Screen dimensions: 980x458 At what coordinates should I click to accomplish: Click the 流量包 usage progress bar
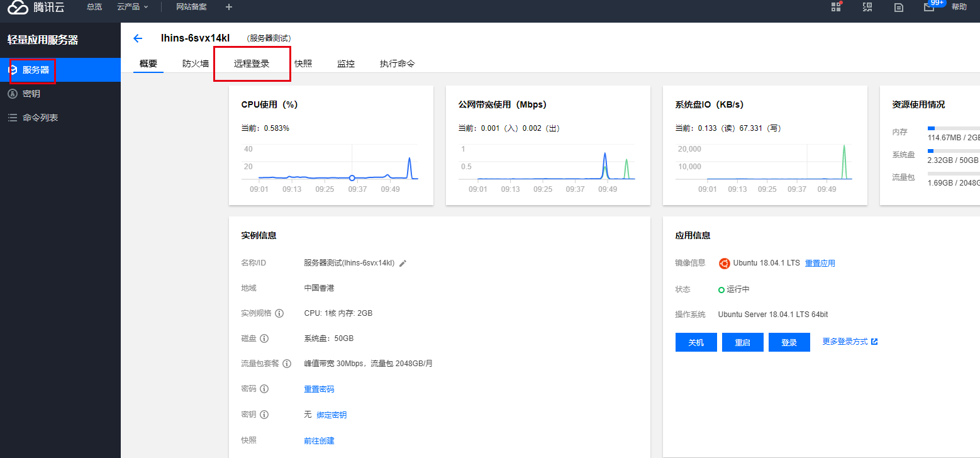tap(954, 173)
